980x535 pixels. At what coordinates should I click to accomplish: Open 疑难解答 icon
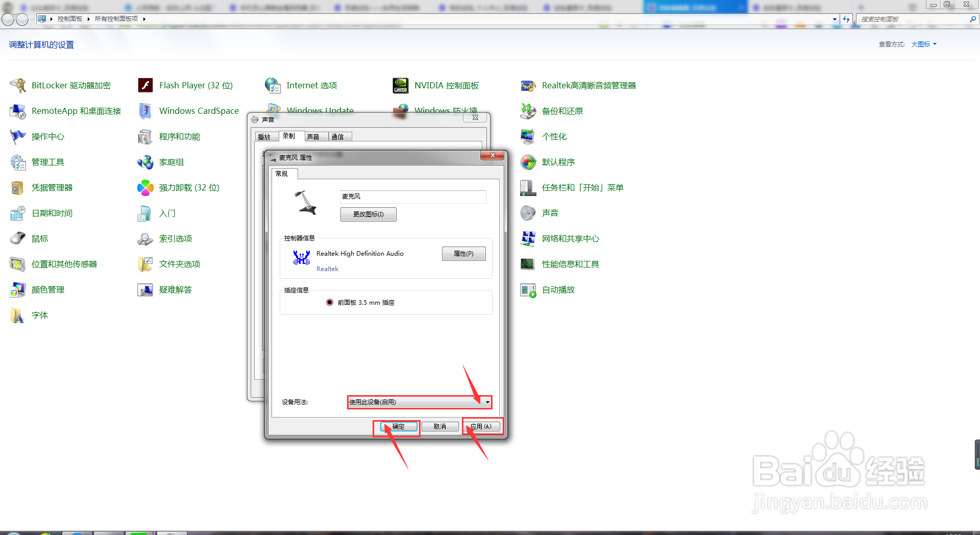click(x=145, y=289)
